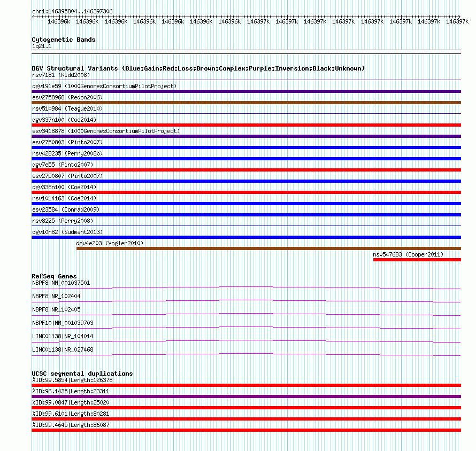Click the LINC01138|NR_104014 gene label
This screenshot has width=476, height=451.
63,336
